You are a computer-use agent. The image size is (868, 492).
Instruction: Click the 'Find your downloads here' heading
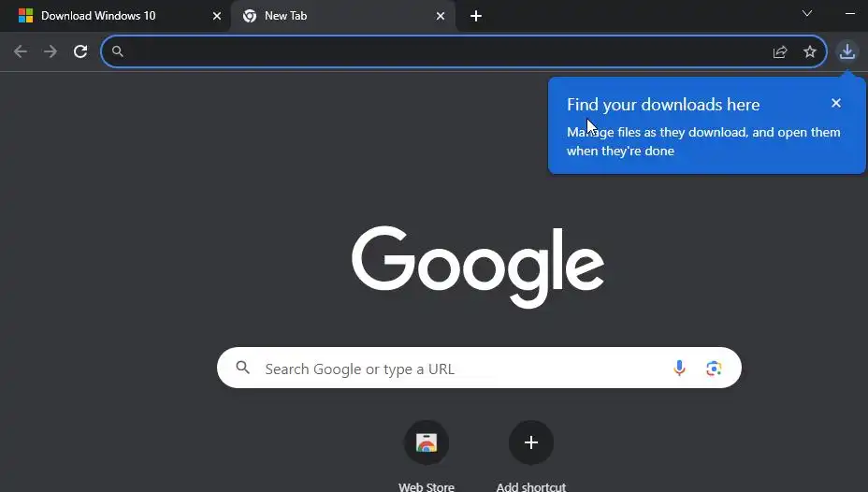(x=663, y=105)
